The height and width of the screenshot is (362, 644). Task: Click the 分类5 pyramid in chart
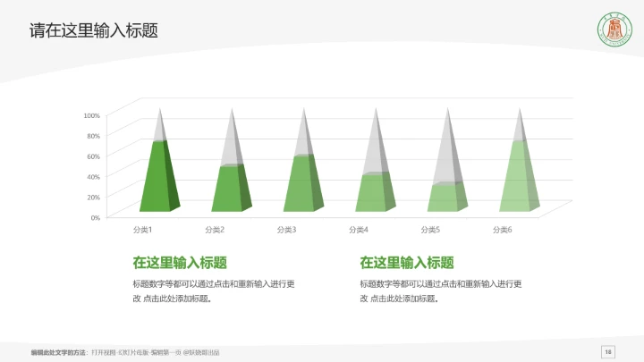446,197
